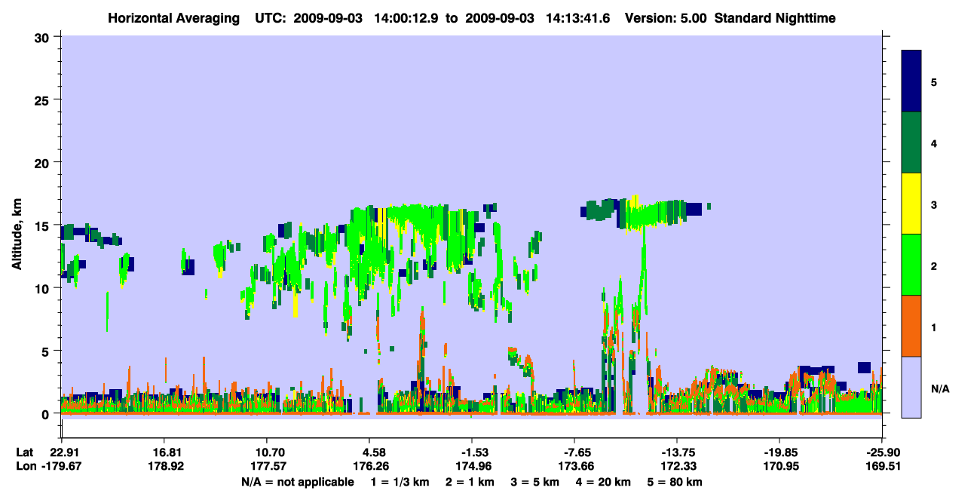Click longitude value '172.33'
The height and width of the screenshot is (503, 980).
tap(677, 466)
